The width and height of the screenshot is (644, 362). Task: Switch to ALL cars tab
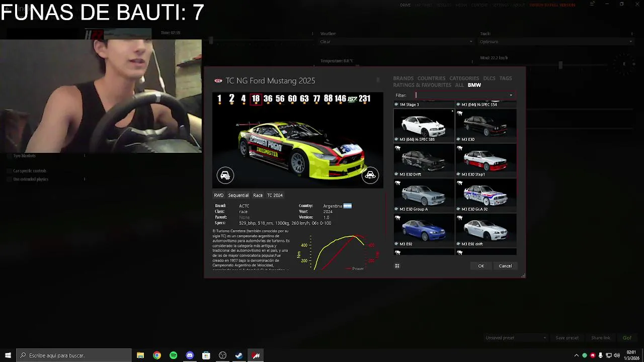(459, 85)
